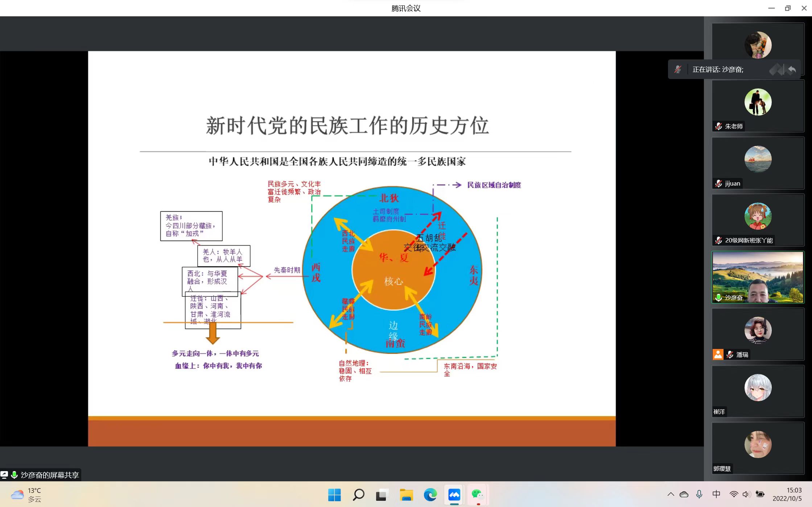Screen dimensions: 812x507
Task: Click 沙彦奋's active green microphone icon
Action: coord(718,298)
